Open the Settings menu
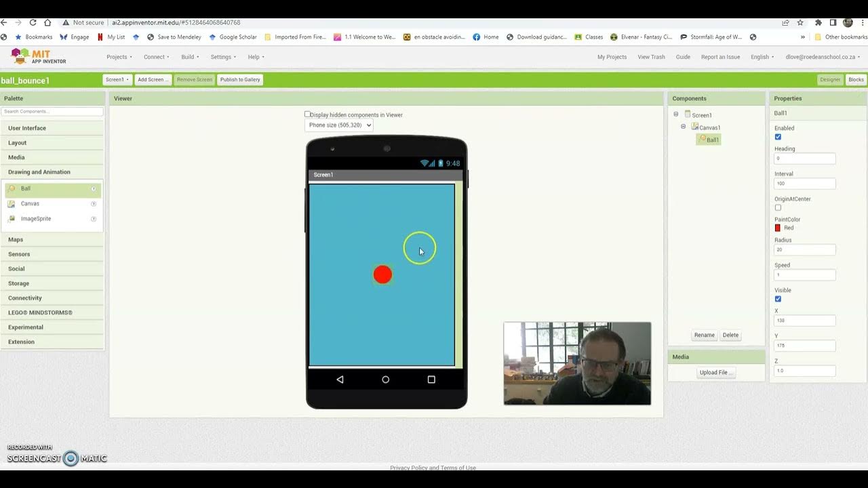 click(223, 57)
